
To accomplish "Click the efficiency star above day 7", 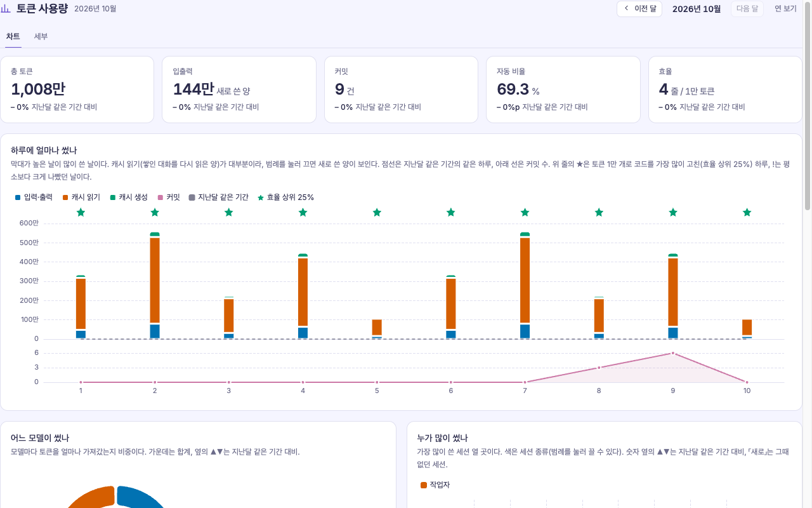I will coord(525,212).
